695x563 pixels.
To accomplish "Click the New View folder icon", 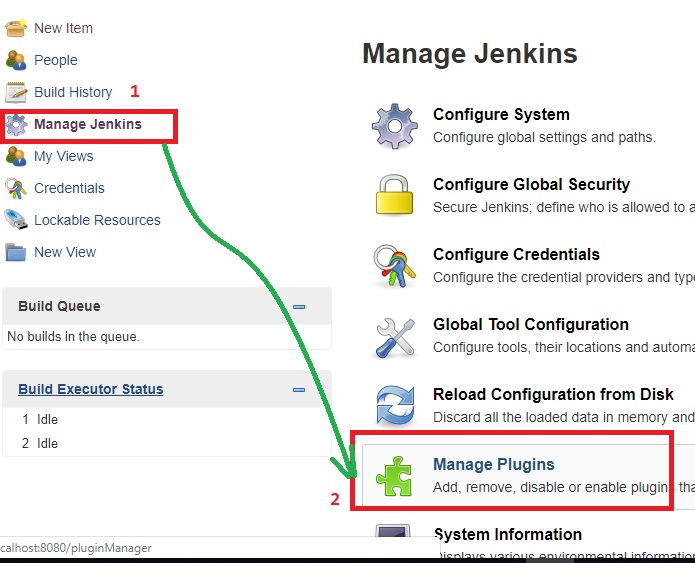I will [16, 252].
